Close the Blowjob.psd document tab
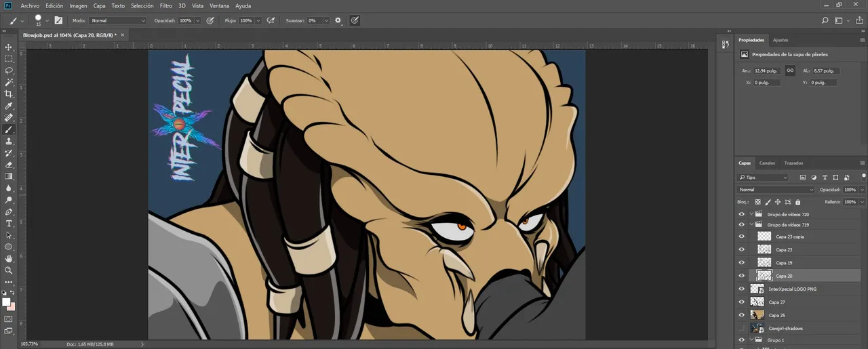This screenshot has height=349, width=868. coord(122,35)
